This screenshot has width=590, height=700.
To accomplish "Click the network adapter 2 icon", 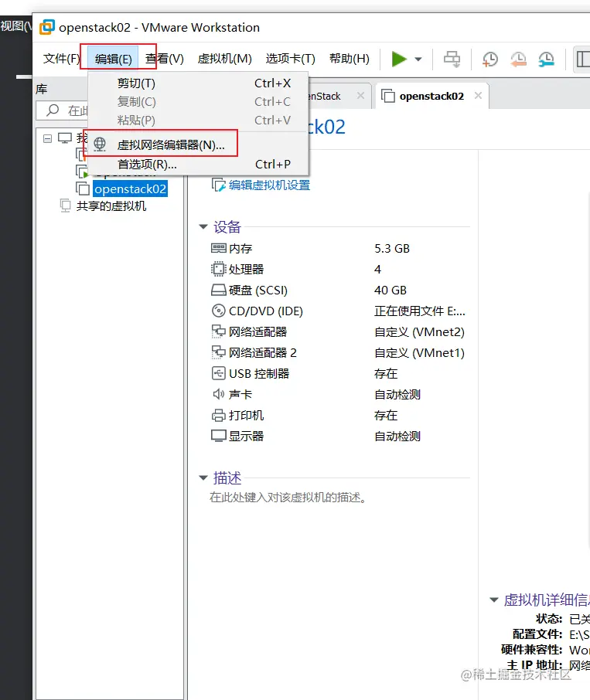I will (218, 352).
